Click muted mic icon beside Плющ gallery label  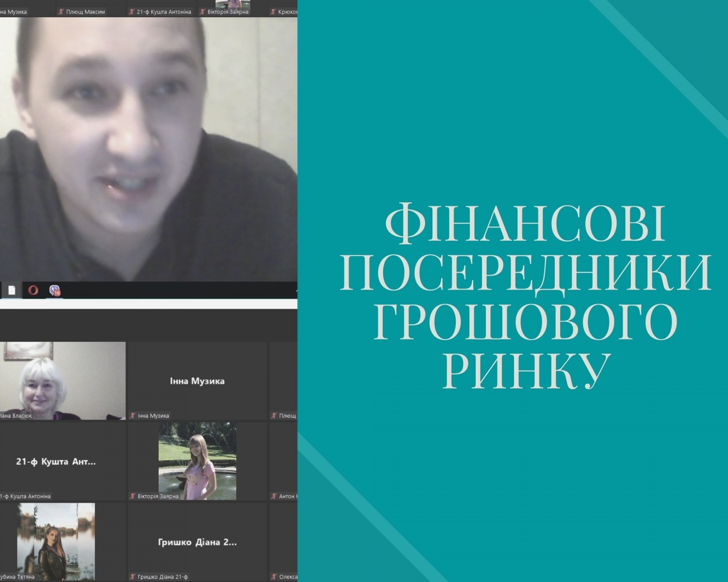(274, 416)
